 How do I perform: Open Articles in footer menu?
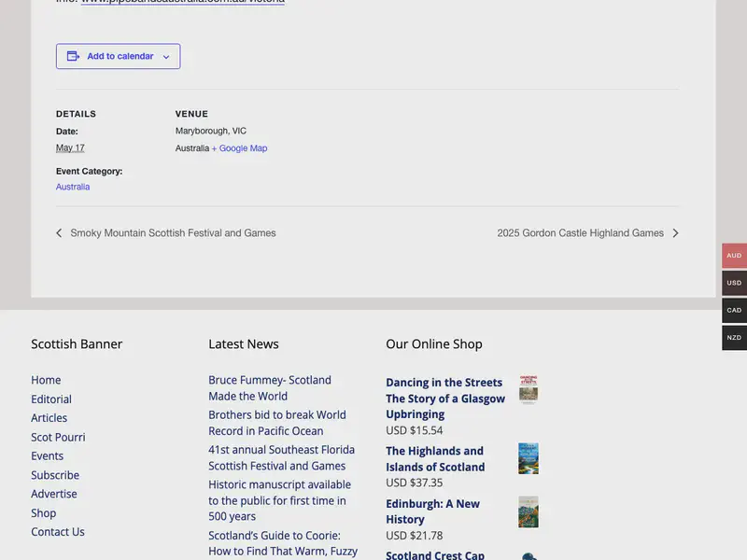point(49,417)
